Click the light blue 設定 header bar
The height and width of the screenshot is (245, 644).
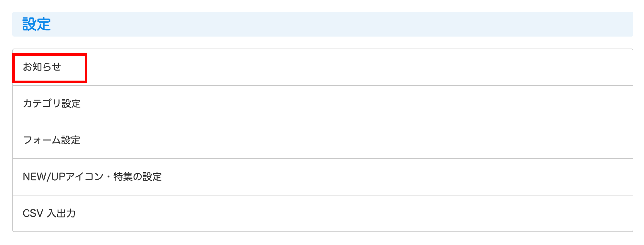[323, 24]
